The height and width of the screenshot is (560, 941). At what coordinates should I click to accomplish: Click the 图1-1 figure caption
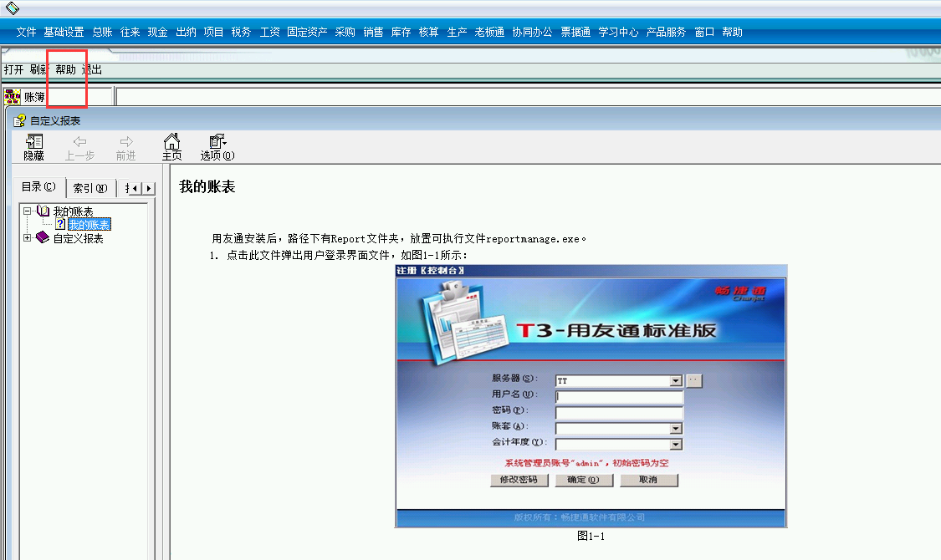[591, 536]
